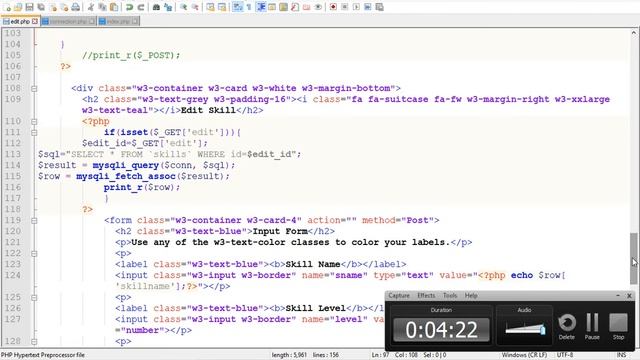Toggle Show All Characters icon

tap(249, 7)
